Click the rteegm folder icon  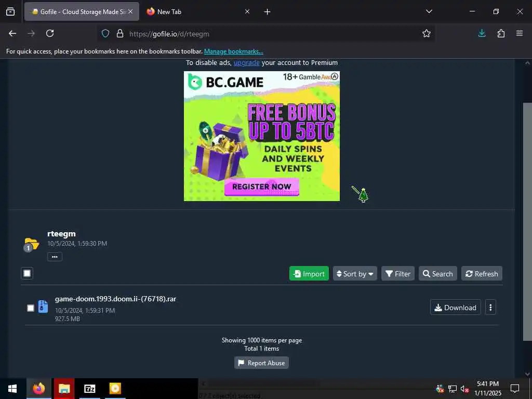32,244
